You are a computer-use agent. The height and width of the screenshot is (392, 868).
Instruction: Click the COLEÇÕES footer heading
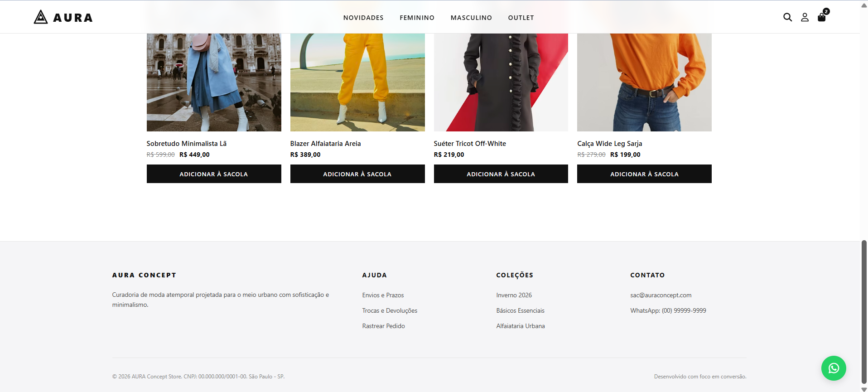point(515,275)
